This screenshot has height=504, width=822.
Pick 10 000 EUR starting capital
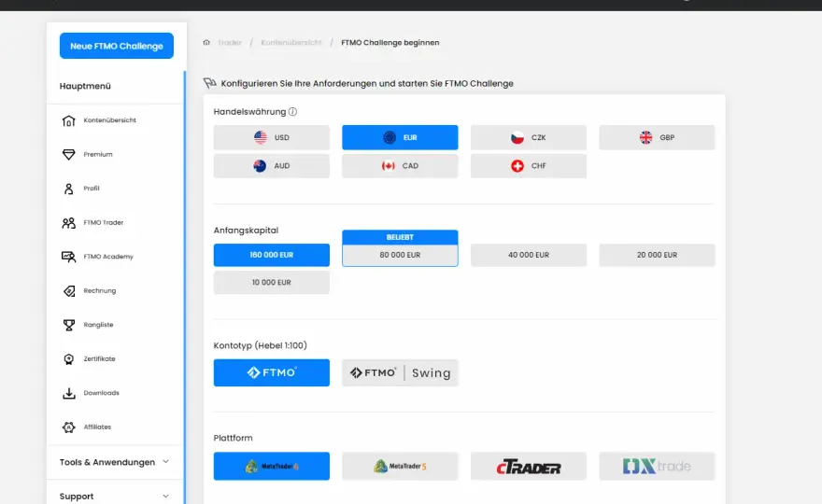[272, 283]
